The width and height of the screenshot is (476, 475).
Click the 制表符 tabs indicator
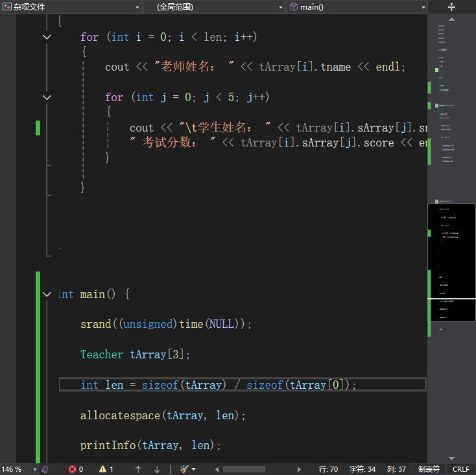point(429,469)
